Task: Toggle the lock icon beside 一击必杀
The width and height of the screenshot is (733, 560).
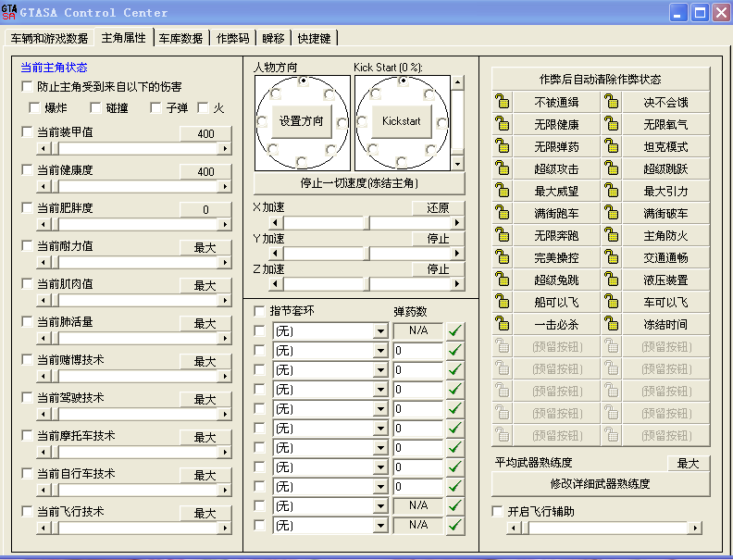Action: pyautogui.click(x=503, y=323)
